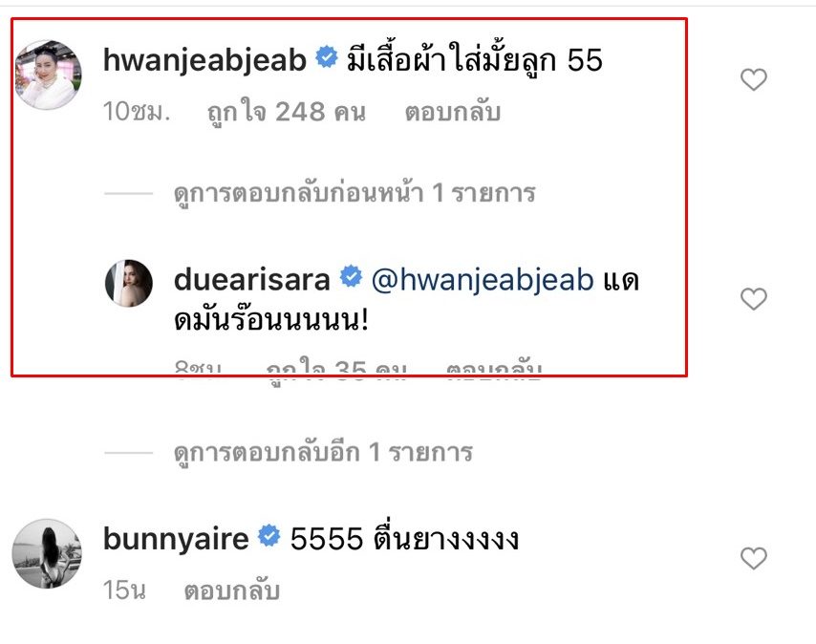Image resolution: width=816 pixels, height=644 pixels.
Task: Reply to hwanjeabjeab's comment via ตอบกลับ
Action: [453, 113]
